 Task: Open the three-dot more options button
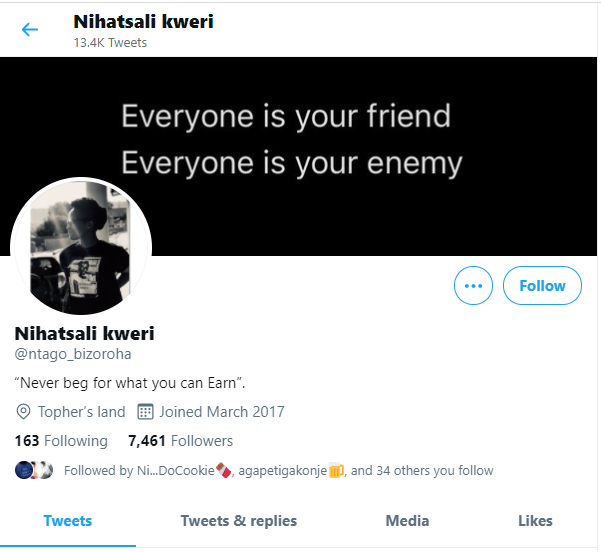click(473, 286)
